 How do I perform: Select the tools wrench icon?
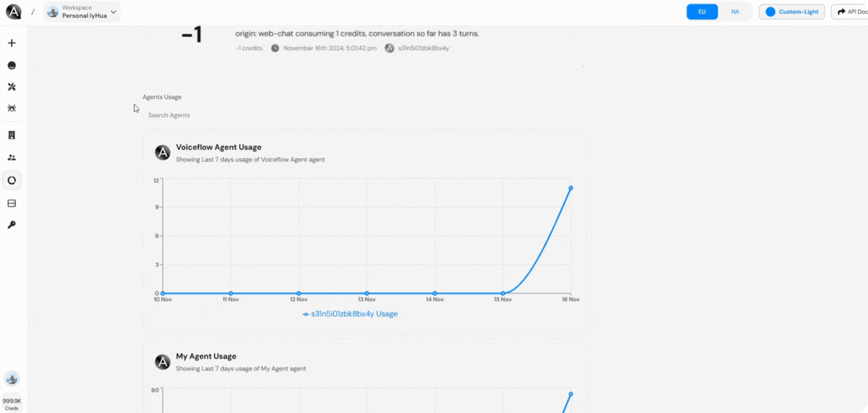pyautogui.click(x=11, y=87)
